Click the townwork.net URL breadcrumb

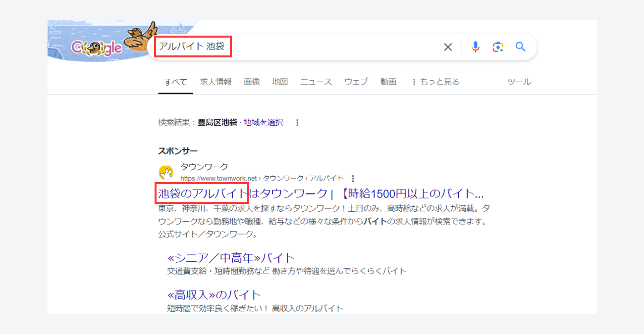[262, 178]
